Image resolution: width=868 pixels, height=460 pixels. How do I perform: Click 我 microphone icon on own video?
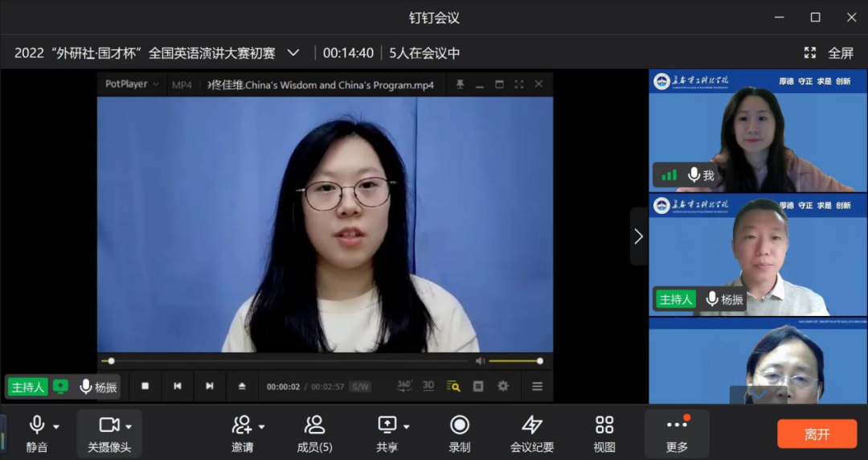(x=694, y=175)
